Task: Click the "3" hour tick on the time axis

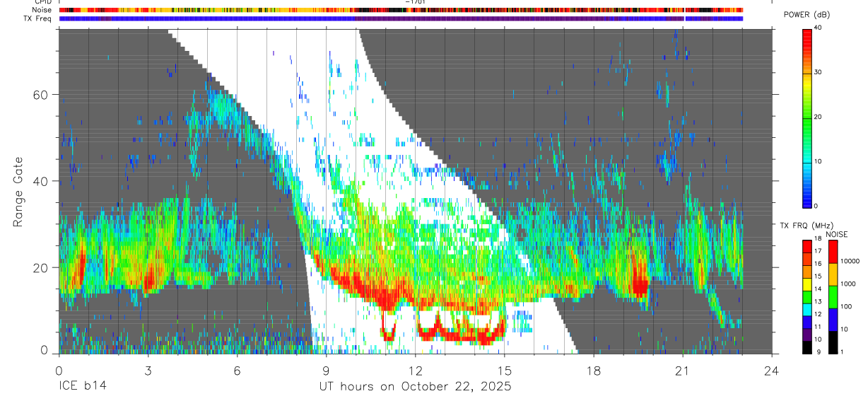Action: click(148, 370)
